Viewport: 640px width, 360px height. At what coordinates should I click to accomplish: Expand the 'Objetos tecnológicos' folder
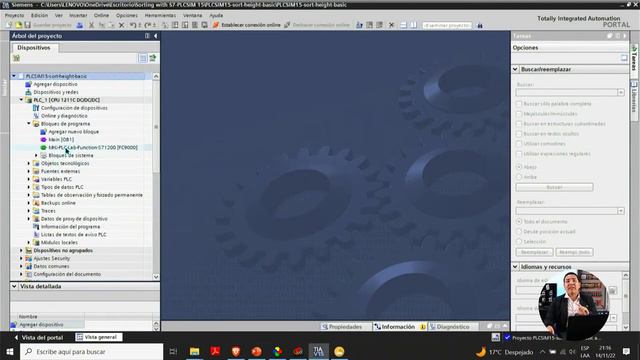pyautogui.click(x=29, y=163)
